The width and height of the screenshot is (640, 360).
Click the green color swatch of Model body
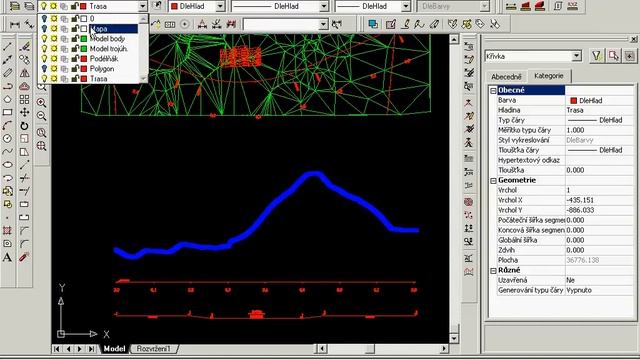click(x=84, y=39)
